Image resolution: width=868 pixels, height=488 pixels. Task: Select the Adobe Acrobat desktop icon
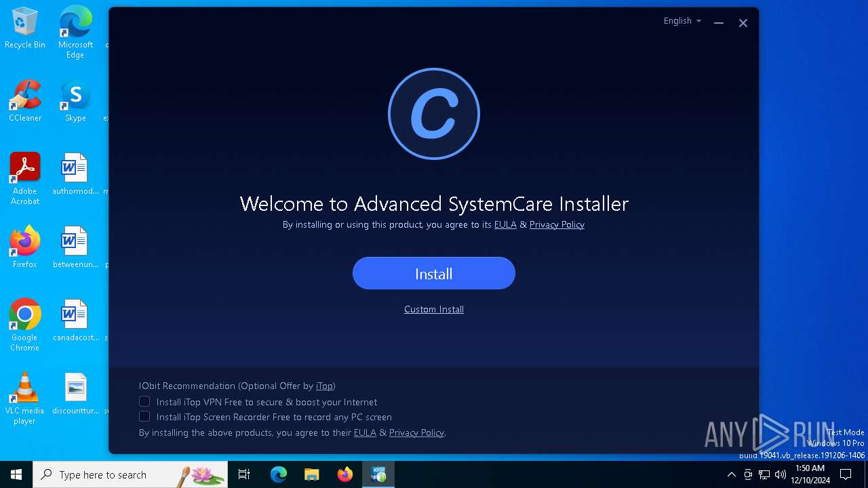(x=25, y=179)
